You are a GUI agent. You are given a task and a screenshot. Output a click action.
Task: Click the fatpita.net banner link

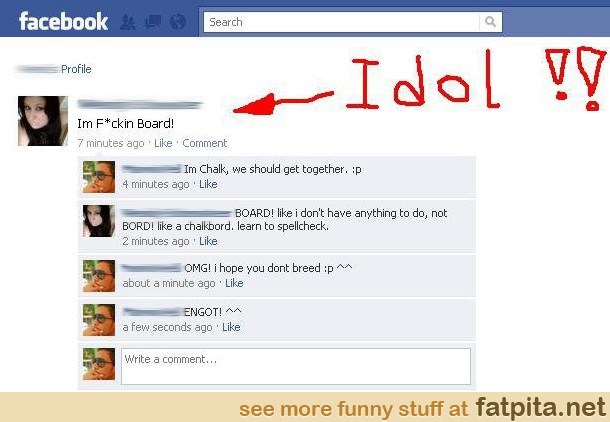tap(541, 408)
